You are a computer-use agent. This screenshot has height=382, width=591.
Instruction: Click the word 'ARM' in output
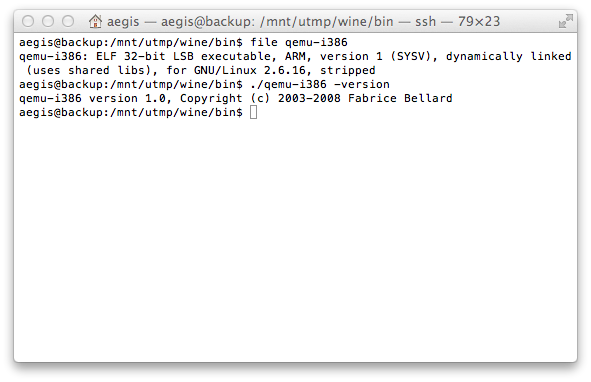coord(295,56)
